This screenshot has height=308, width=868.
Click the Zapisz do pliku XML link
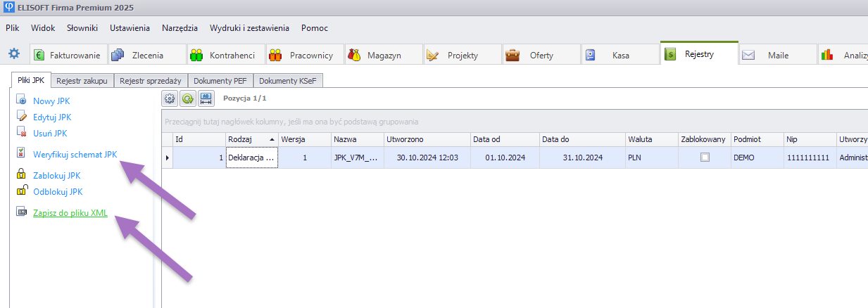pyautogui.click(x=70, y=214)
